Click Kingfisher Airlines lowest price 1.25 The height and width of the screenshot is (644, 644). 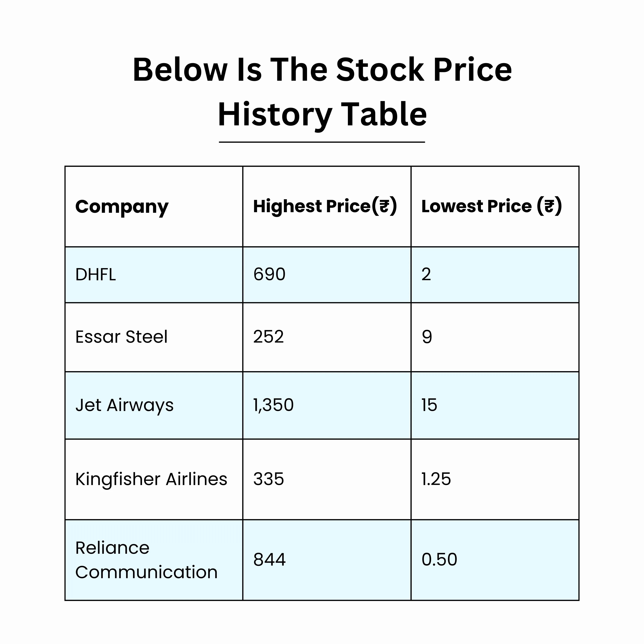(x=436, y=479)
